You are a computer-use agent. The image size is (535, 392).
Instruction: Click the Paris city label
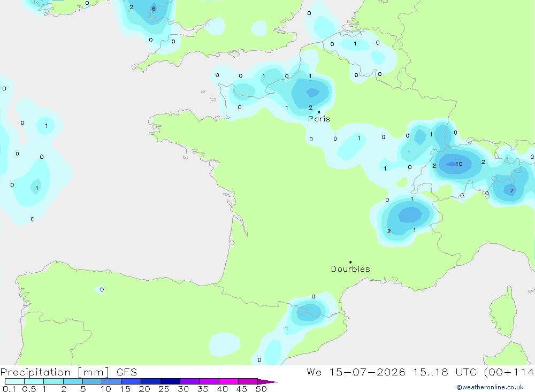319,119
